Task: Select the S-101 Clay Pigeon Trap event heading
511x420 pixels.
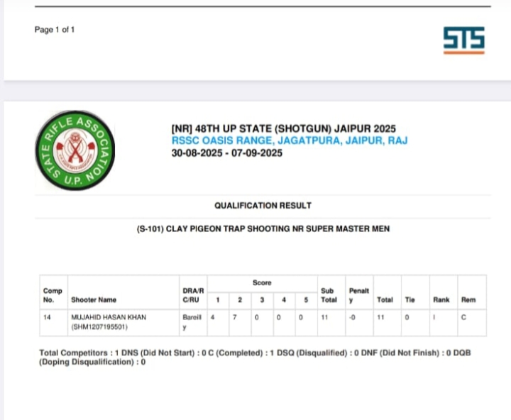Action: pos(263,229)
